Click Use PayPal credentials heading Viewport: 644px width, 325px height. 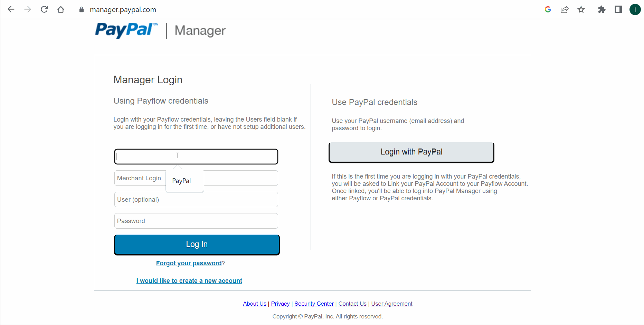[x=375, y=102]
